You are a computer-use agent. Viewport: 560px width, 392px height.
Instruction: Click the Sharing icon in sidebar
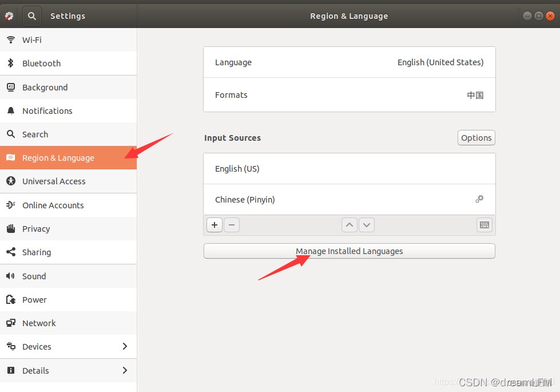coord(11,252)
